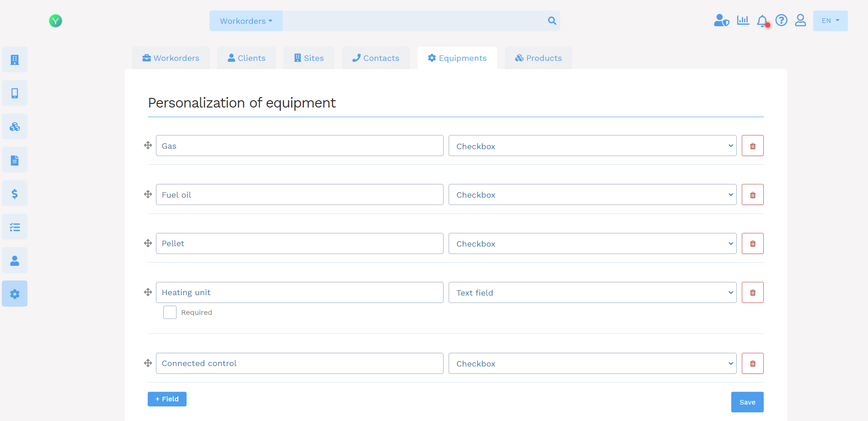Switch to the Products tab

[538, 58]
